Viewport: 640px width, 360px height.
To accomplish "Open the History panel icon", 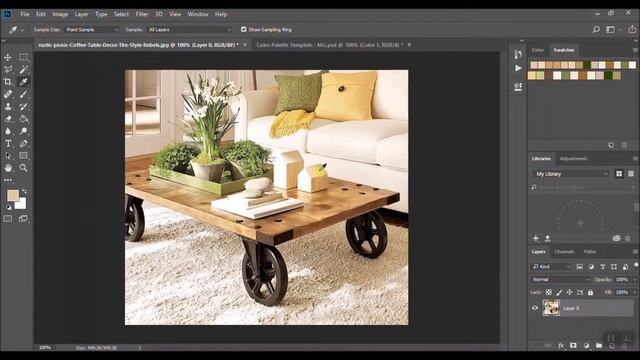I will point(518,54).
